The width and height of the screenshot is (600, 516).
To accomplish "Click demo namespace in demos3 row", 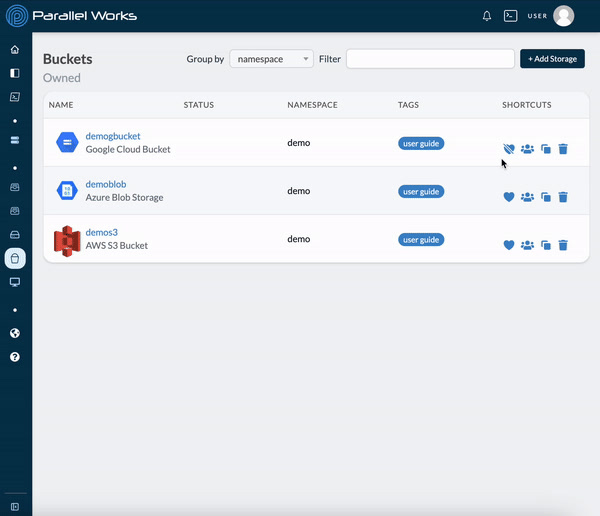I will tap(298, 239).
